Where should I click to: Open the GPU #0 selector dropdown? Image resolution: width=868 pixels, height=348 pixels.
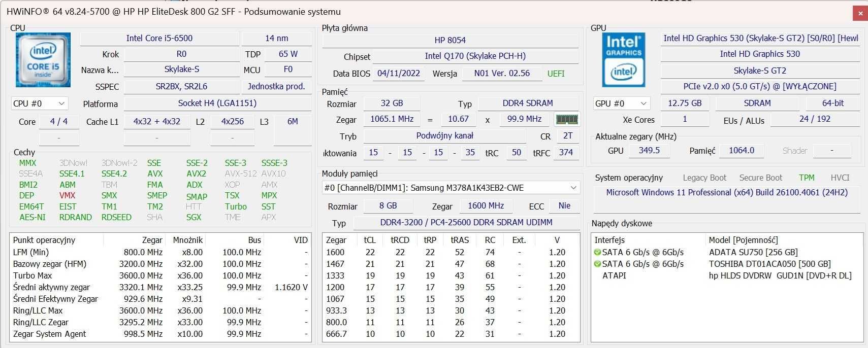[x=622, y=103]
